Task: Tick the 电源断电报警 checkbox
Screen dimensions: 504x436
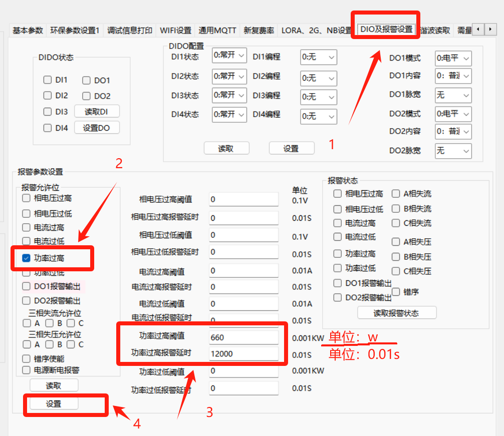Action: [x=27, y=370]
